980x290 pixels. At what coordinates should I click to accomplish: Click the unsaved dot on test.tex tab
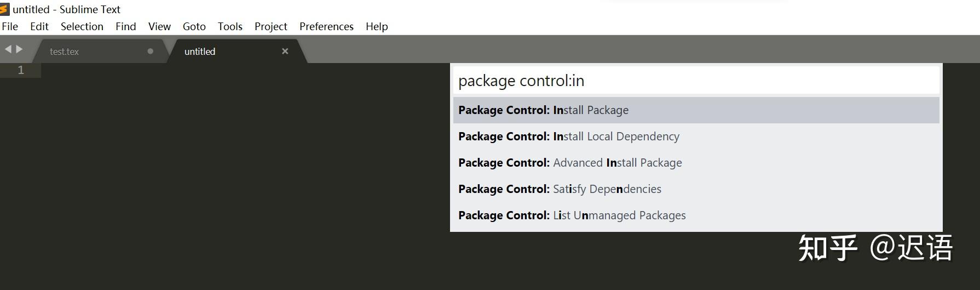pyautogui.click(x=150, y=51)
